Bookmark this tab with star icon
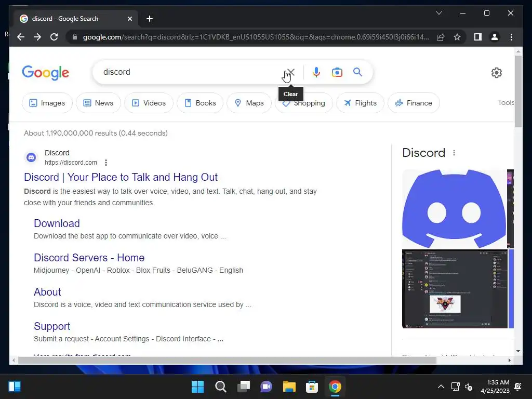The height and width of the screenshot is (399, 532). 457,37
